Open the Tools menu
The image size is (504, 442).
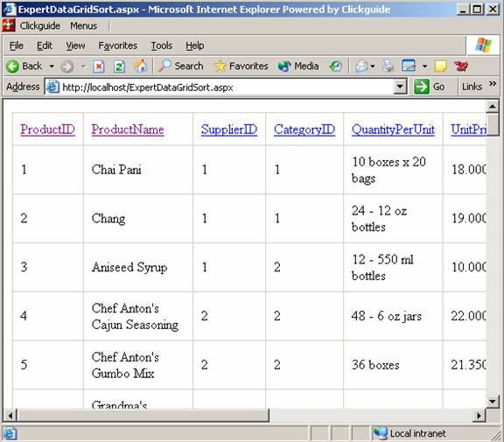click(x=162, y=46)
